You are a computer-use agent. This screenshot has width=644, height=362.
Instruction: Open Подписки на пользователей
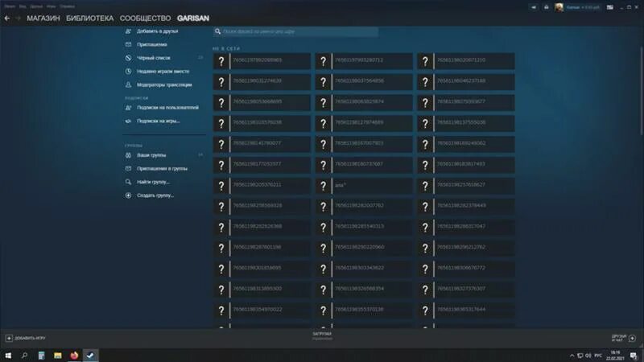point(167,108)
